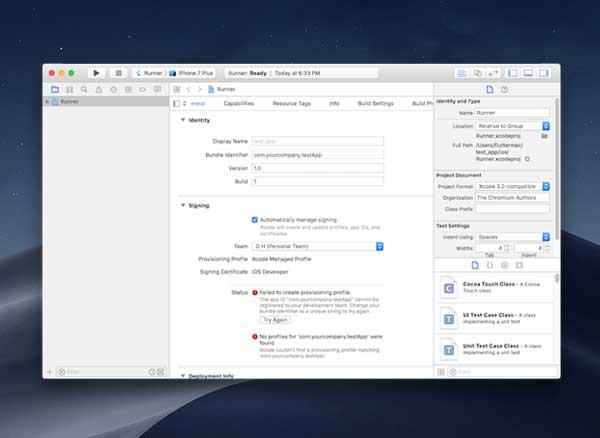Switch to the Info tab
This screenshot has width=600, height=438.
(334, 103)
